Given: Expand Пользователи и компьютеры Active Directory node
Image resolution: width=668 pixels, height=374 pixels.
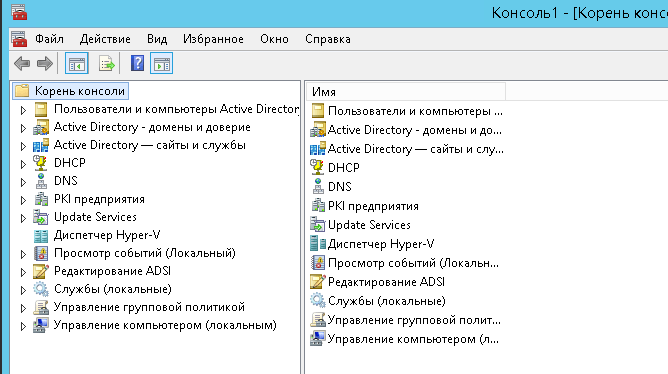Looking at the screenshot, I should coord(23,110).
